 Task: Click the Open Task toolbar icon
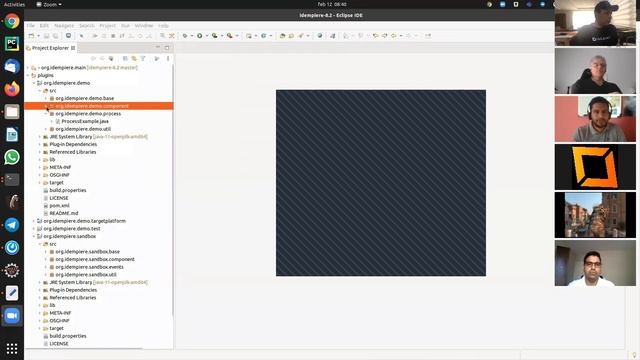(291, 36)
